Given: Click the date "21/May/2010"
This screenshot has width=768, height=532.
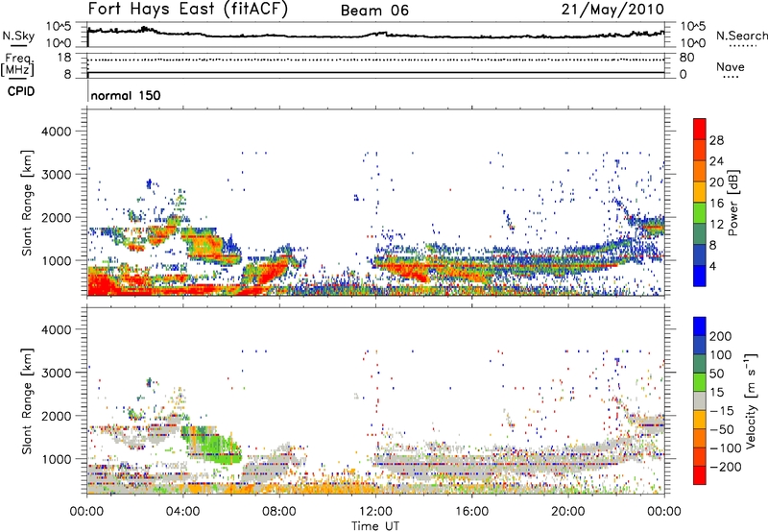Looking at the screenshot, I should click(x=612, y=10).
